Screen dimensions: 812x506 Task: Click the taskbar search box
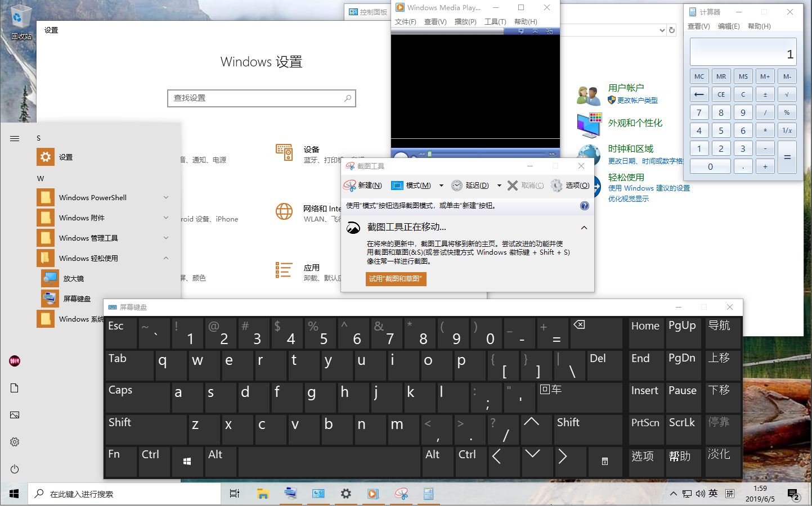(124, 494)
